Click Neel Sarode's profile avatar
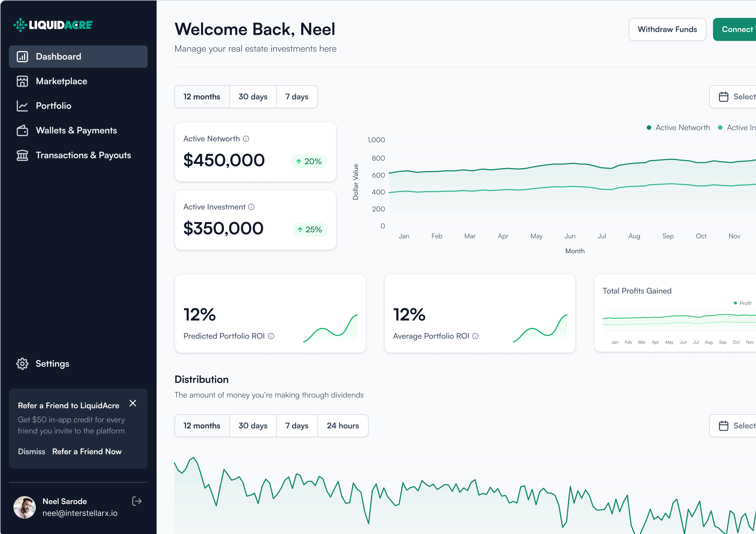Image resolution: width=756 pixels, height=534 pixels. tap(24, 507)
